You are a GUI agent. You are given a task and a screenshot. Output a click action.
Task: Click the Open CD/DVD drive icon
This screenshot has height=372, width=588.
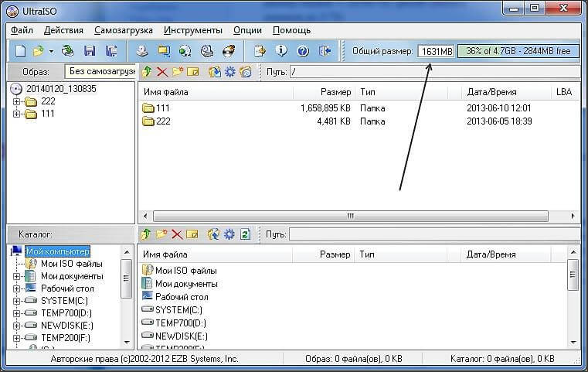(67, 51)
